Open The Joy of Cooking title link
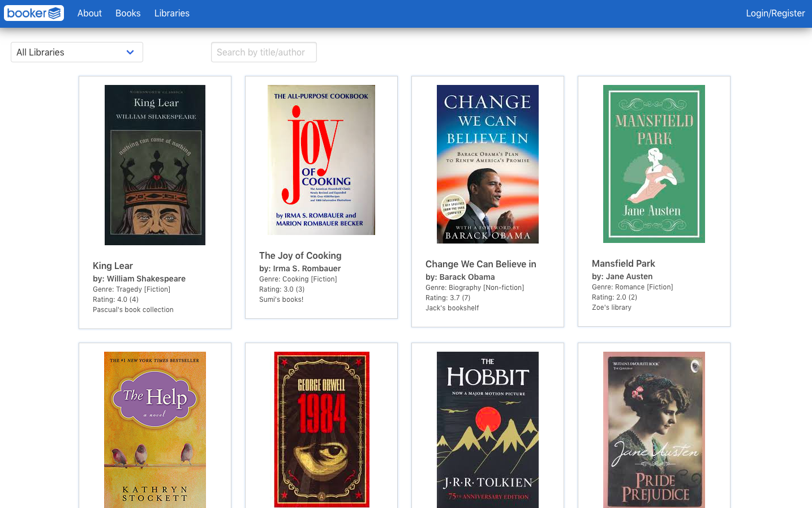 point(300,255)
